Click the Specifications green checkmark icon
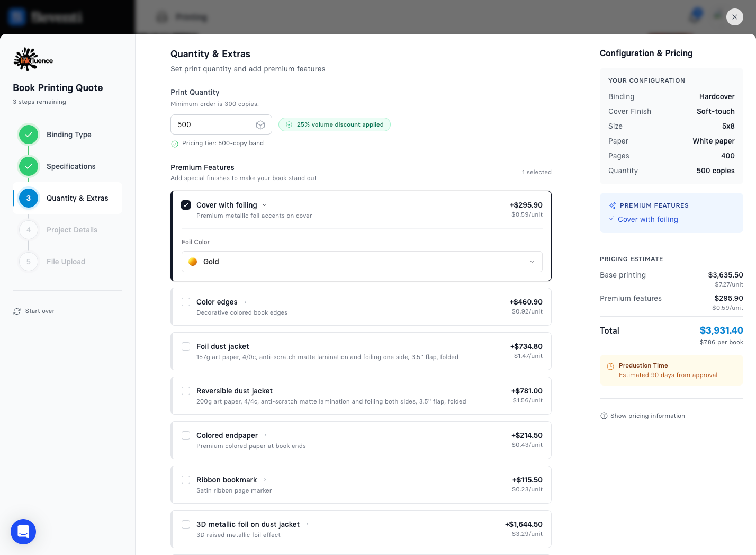The height and width of the screenshot is (555, 756). pyautogui.click(x=29, y=166)
